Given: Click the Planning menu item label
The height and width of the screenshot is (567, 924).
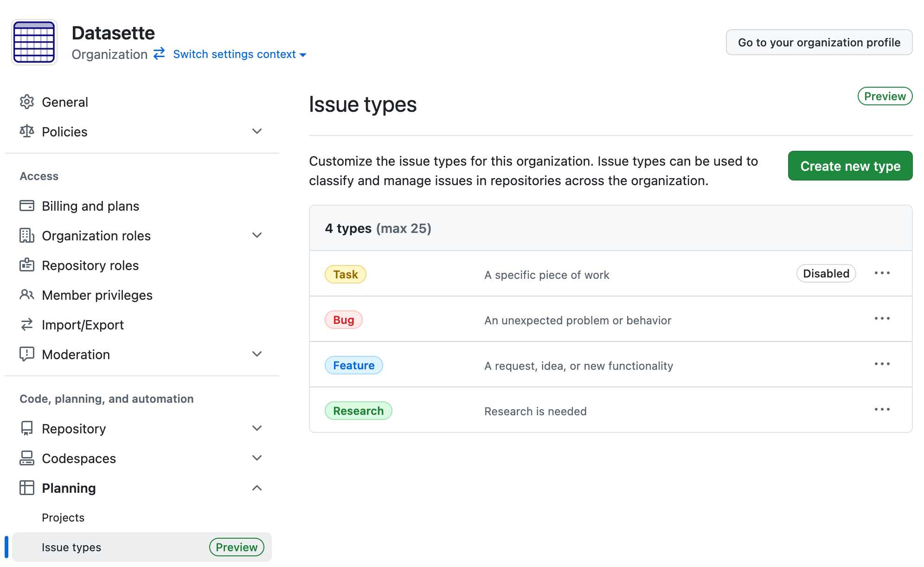Looking at the screenshot, I should tap(69, 488).
